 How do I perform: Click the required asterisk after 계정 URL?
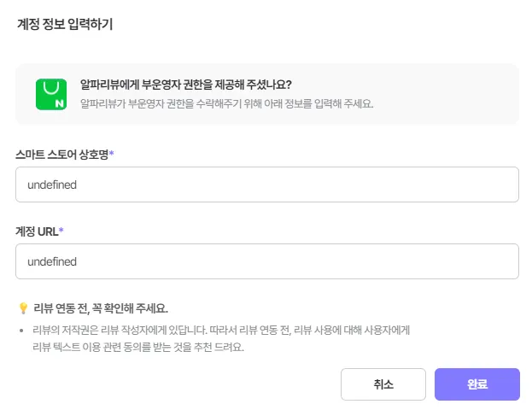61,231
